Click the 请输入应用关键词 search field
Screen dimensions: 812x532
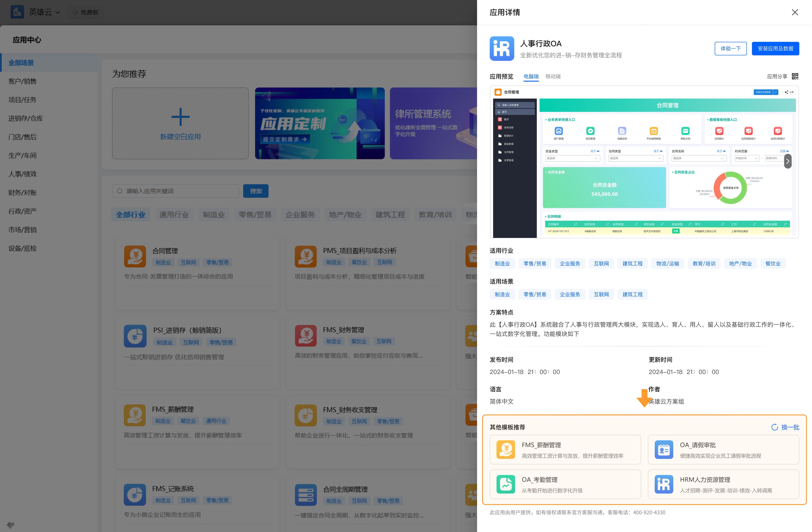(175, 191)
